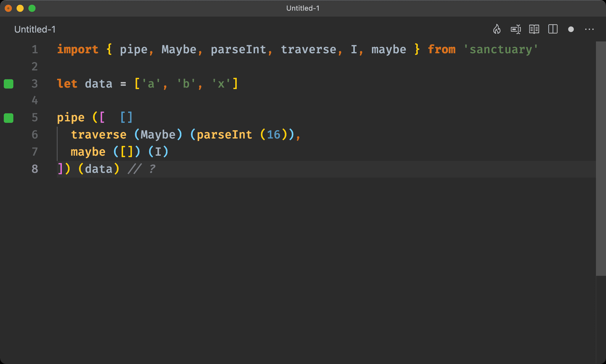Click the blue [] inline result on line 5
This screenshot has height=364, width=606.
coord(126,117)
